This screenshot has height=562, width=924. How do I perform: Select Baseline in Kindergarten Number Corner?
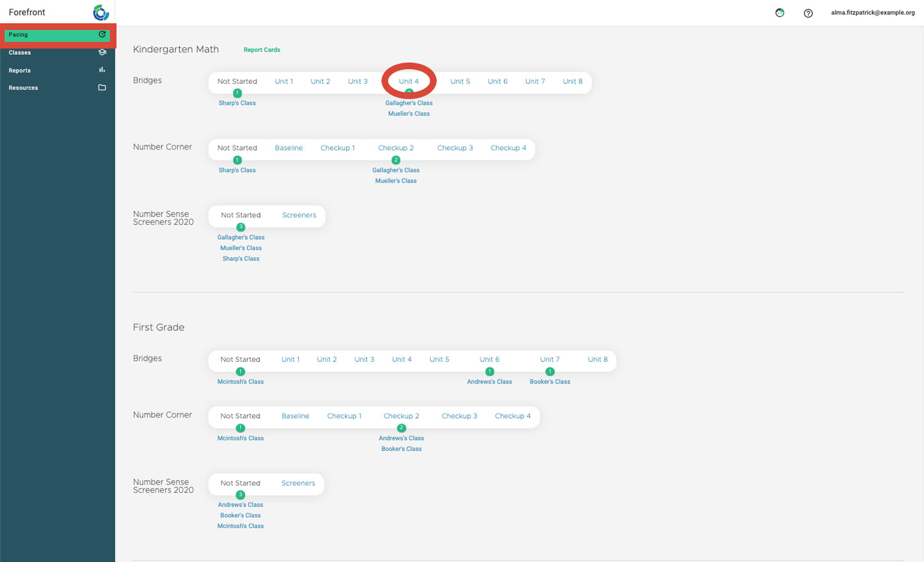289,148
